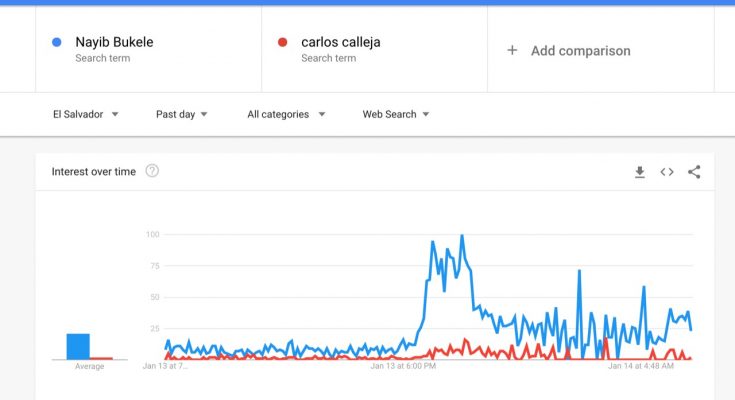Screen dimensions: 735x400
Task: Click the red dot beside carlos calleja
Action: pos(282,42)
